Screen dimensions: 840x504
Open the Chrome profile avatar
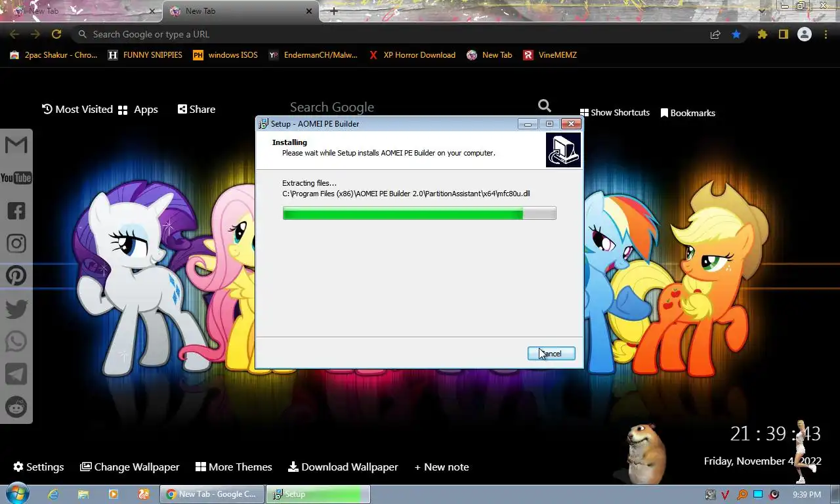(x=805, y=34)
